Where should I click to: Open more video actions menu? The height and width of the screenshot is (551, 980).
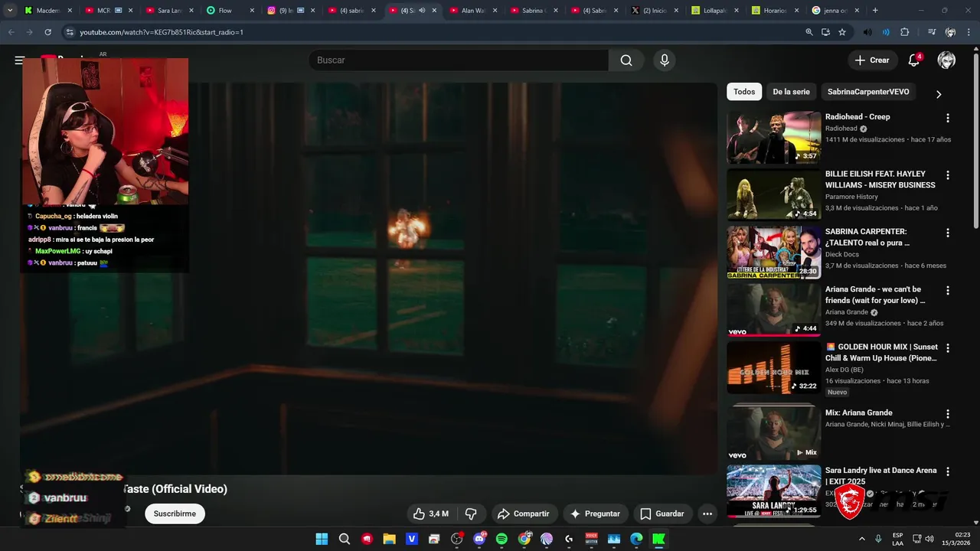pos(707,514)
